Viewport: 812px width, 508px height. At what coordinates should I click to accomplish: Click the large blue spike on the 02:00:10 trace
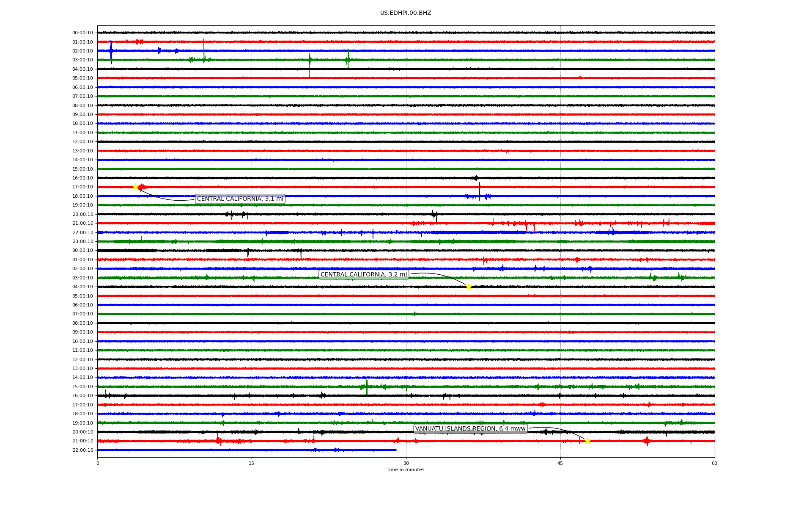(111, 51)
